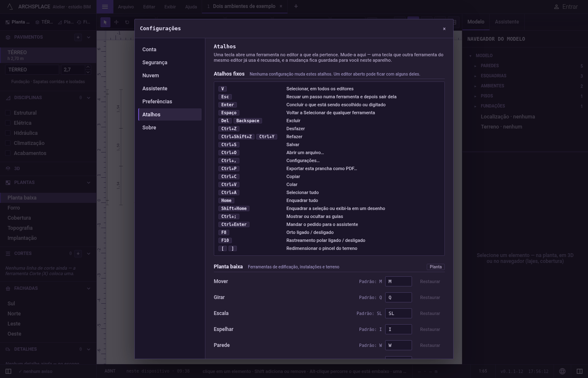Collapse the Fachadas section chevron
Screen dimensions: 588x378
89,289
